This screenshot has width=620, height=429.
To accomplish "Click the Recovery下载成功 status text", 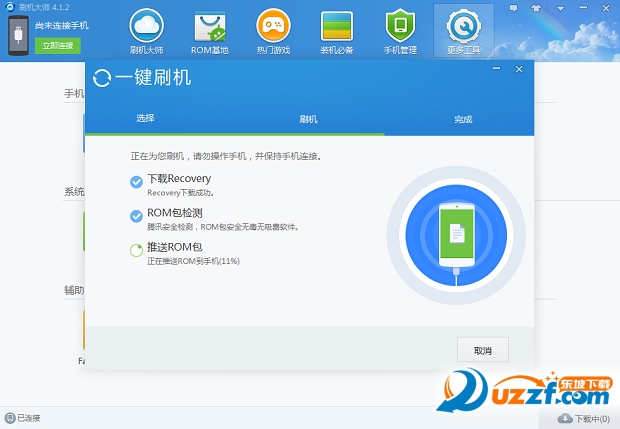I will (181, 193).
